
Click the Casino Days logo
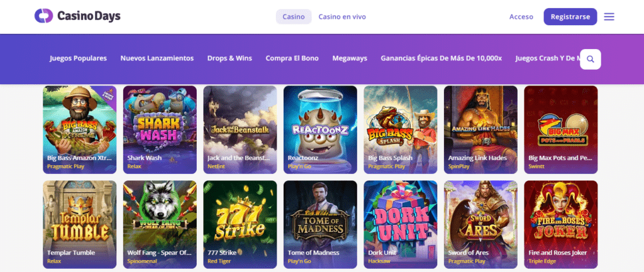[x=77, y=16]
